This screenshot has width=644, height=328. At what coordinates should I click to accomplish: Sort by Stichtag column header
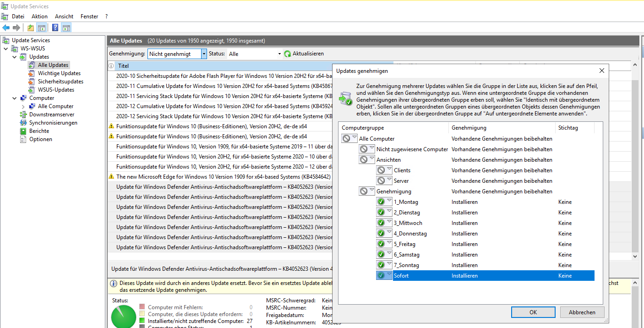click(x=574, y=128)
